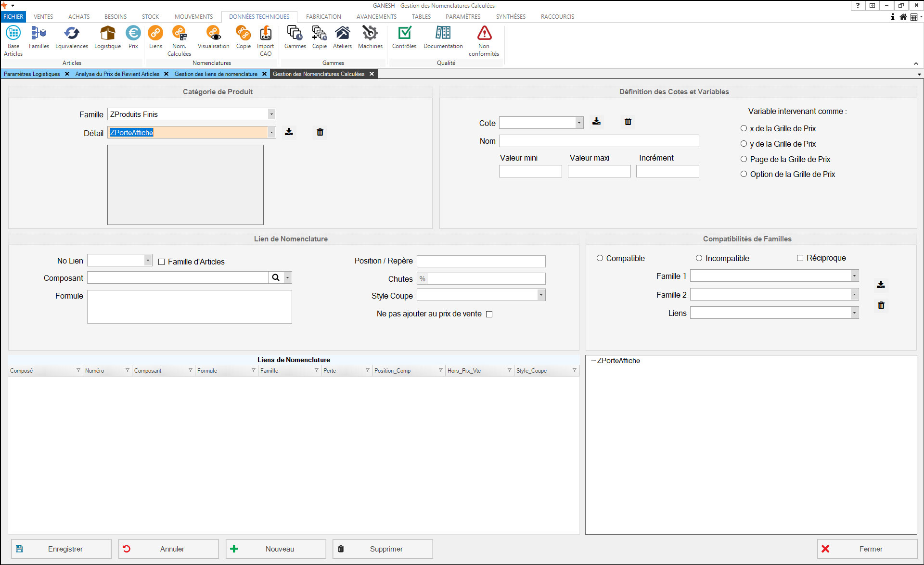Select the Incompatible radio button
The image size is (924, 565).
tap(699, 258)
